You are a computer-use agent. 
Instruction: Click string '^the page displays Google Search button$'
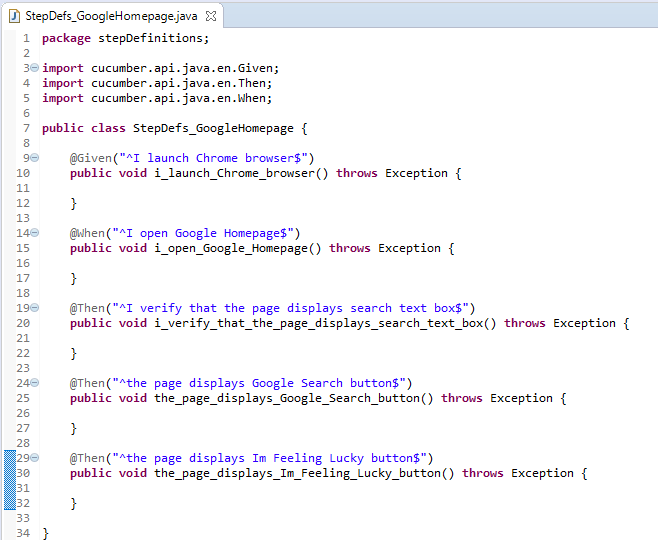[258, 383]
